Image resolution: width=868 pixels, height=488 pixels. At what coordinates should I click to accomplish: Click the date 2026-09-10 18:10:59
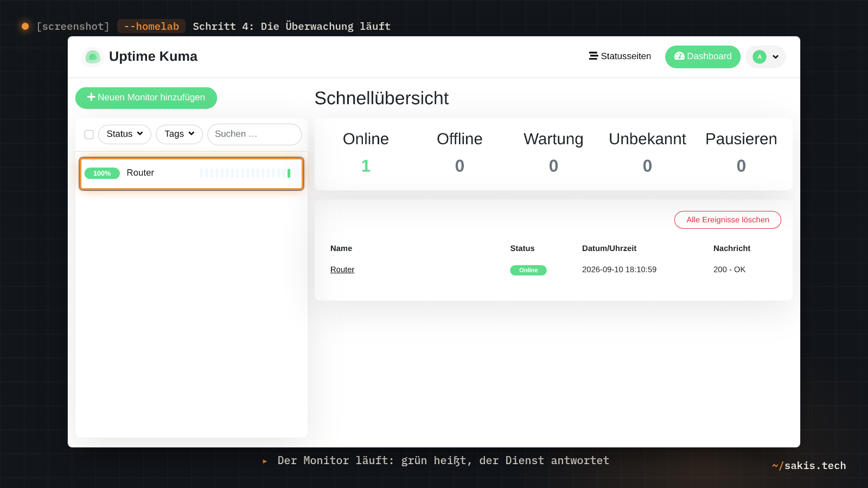(619, 269)
